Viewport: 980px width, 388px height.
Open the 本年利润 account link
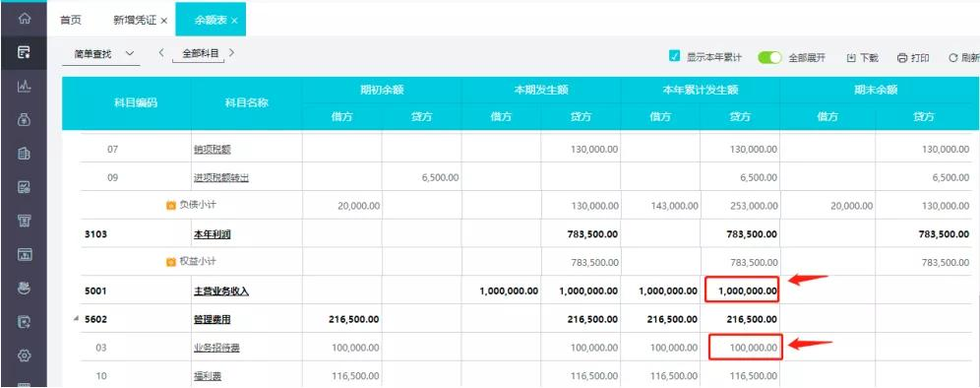[213, 234]
